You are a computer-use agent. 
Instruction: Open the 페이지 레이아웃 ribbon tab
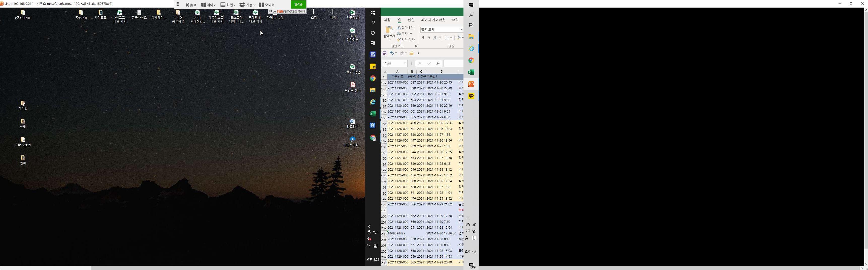click(433, 20)
